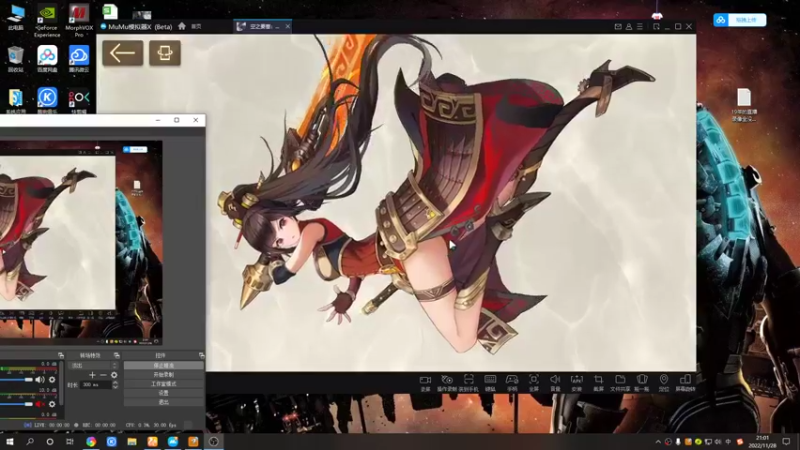
Task: Increase transition duration with stepper arrow
Action: click(x=115, y=383)
